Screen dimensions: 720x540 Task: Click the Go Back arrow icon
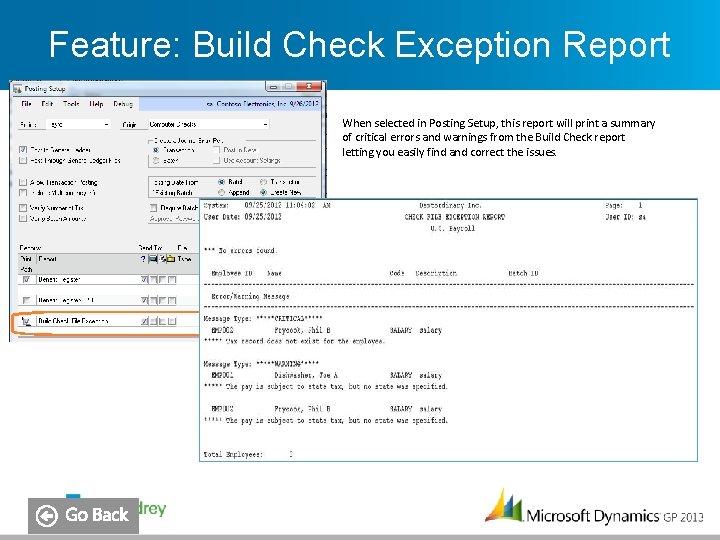(46, 516)
